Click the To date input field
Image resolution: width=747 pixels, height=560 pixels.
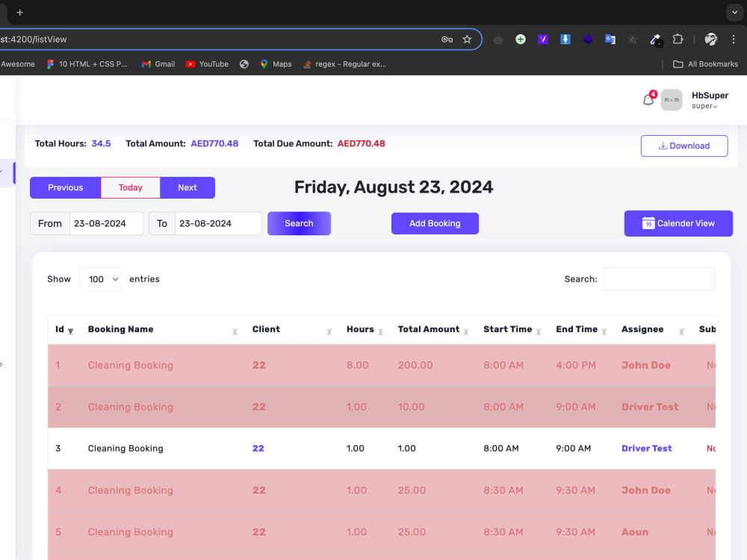[218, 223]
